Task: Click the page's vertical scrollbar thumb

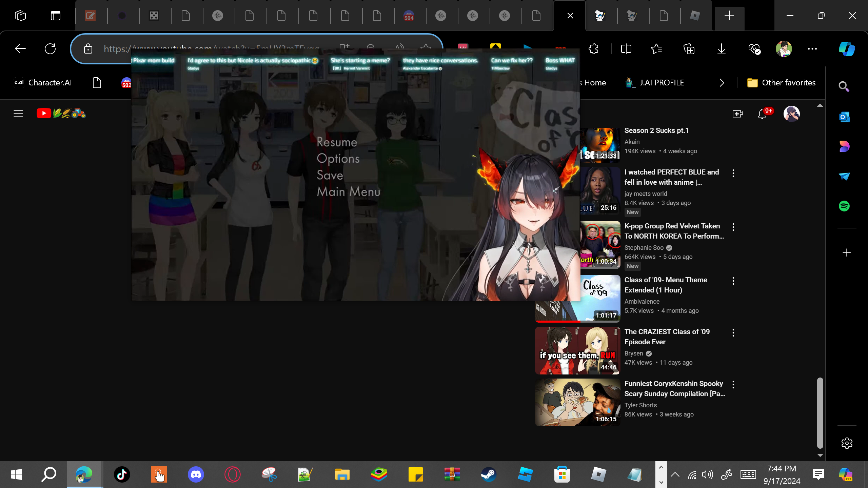Action: 820,413
